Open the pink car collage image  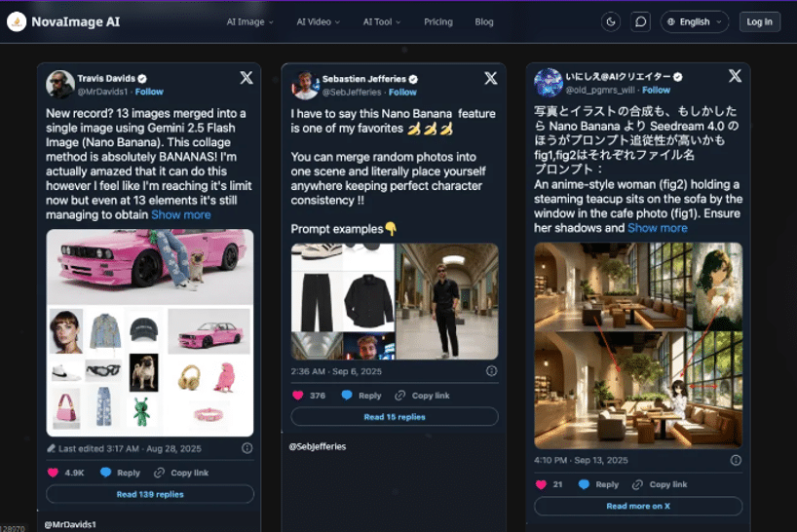(150, 333)
